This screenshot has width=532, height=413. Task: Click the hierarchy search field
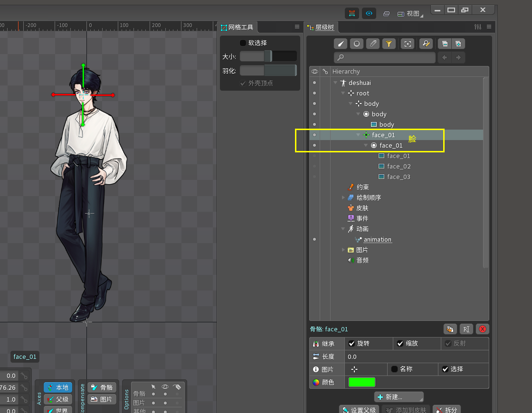pos(385,57)
